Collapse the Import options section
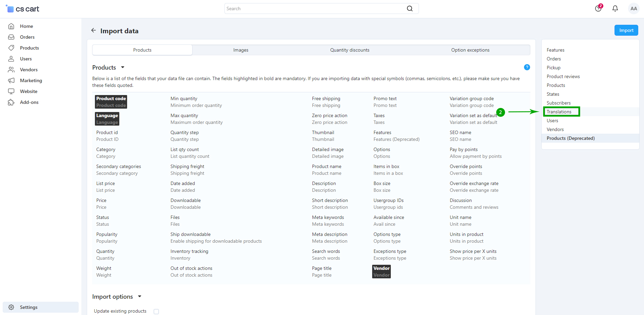Viewport: 644px width, 315px height. [139, 297]
